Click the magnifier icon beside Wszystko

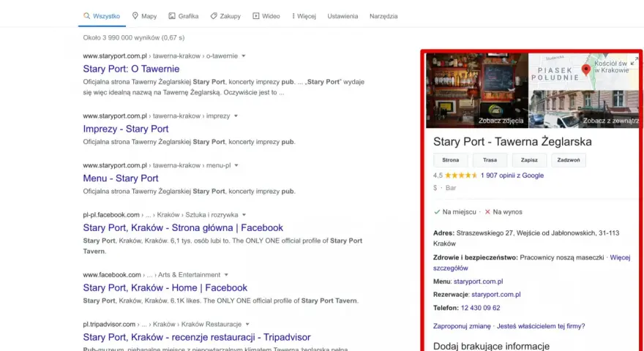(86, 16)
